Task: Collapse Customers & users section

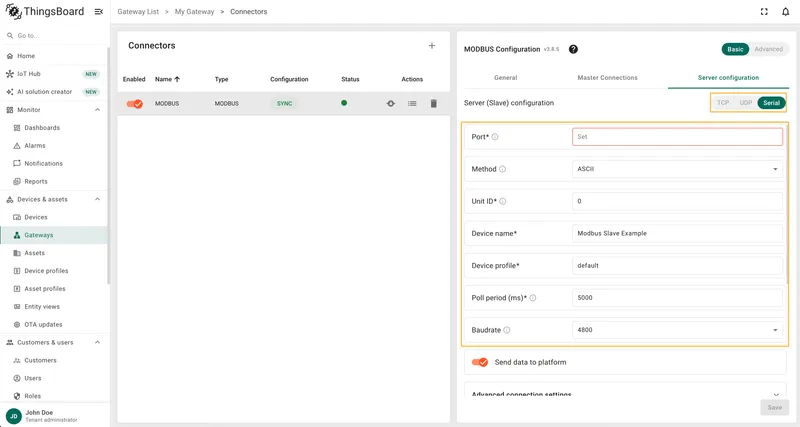Action: pos(97,342)
